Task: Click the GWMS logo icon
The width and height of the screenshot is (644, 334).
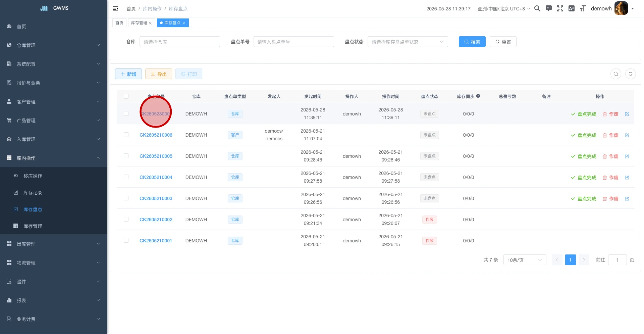Action: coord(44,8)
